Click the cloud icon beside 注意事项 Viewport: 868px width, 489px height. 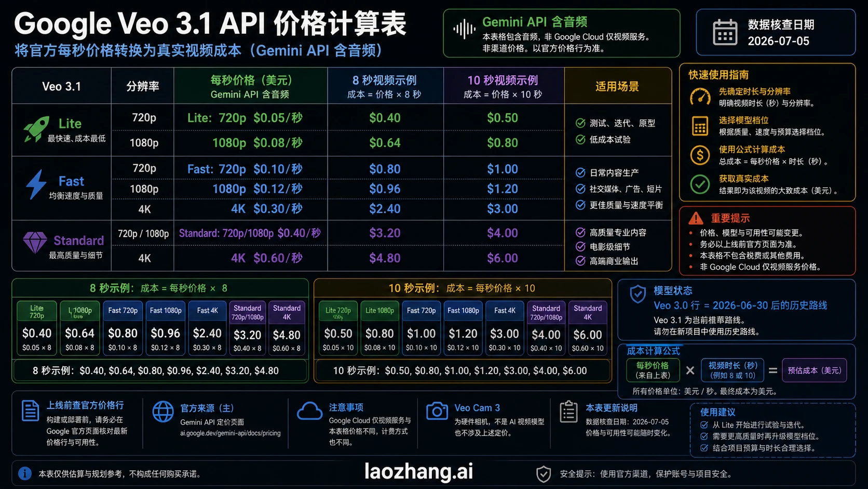(x=310, y=411)
